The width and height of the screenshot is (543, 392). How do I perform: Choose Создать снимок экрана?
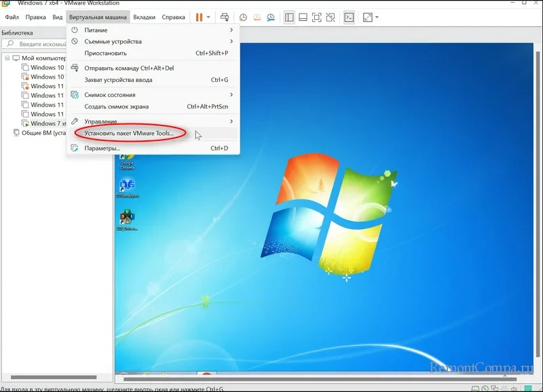click(153, 106)
